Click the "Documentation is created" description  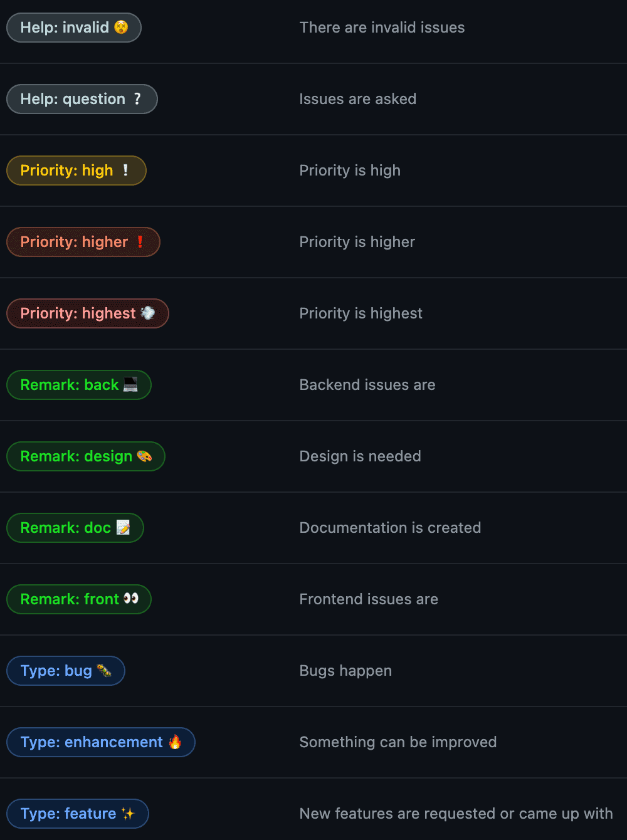pyautogui.click(x=390, y=528)
